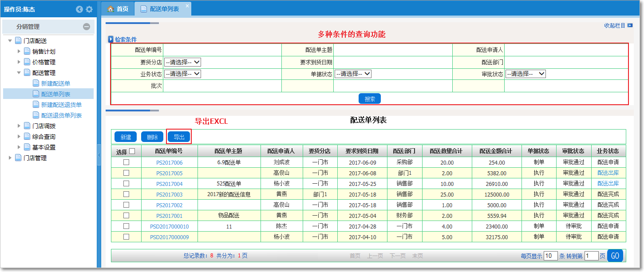Expand the 门店管理 tree node

(11, 157)
